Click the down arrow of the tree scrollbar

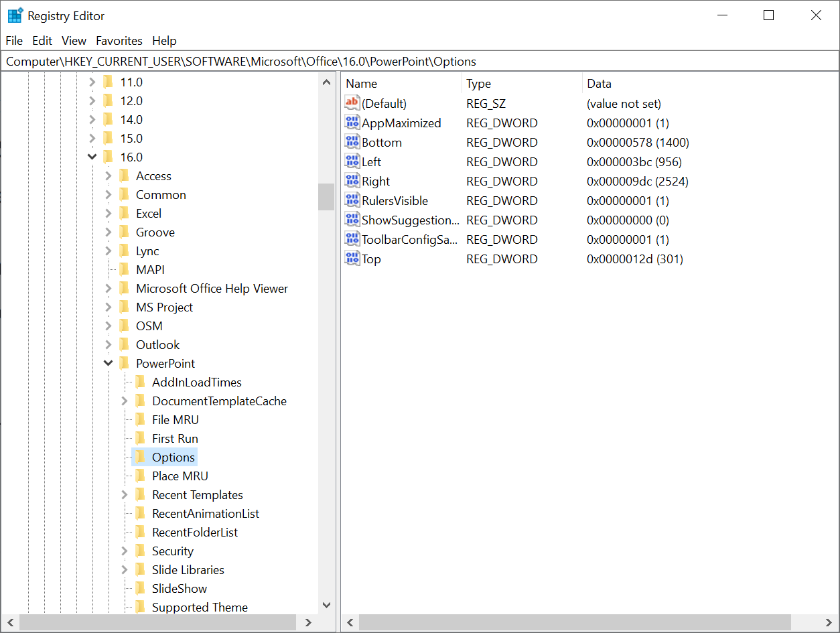point(326,605)
